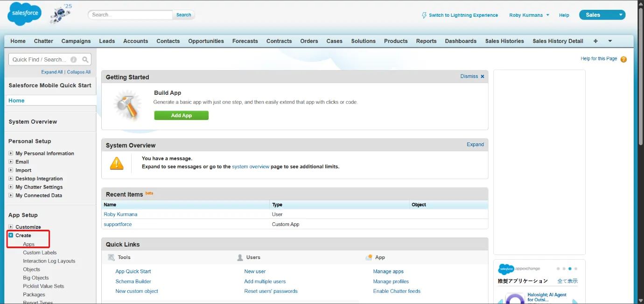Expand the Desktop Integration node
This screenshot has width=644, height=304.
[x=11, y=178]
